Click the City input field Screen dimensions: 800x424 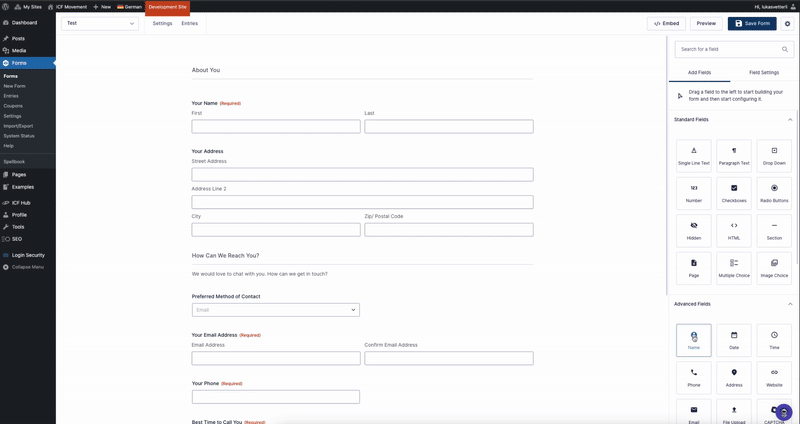tap(276, 230)
